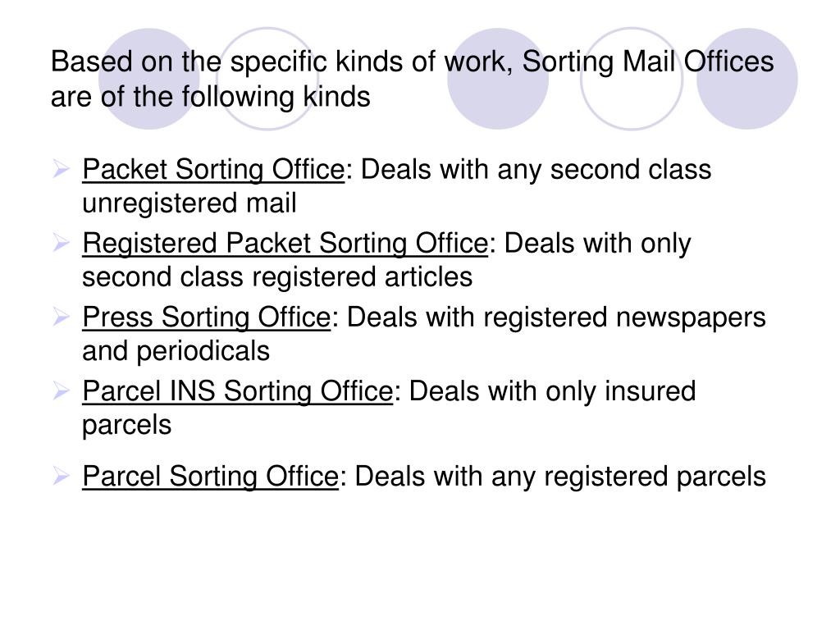Click the arrow bullet before Registered Packet Sorting Office

coord(61,244)
